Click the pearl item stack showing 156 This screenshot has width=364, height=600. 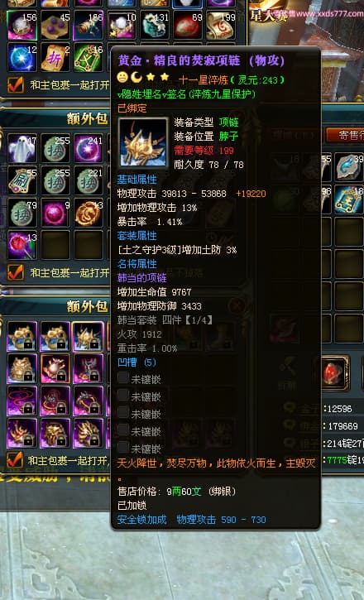[x=22, y=25]
